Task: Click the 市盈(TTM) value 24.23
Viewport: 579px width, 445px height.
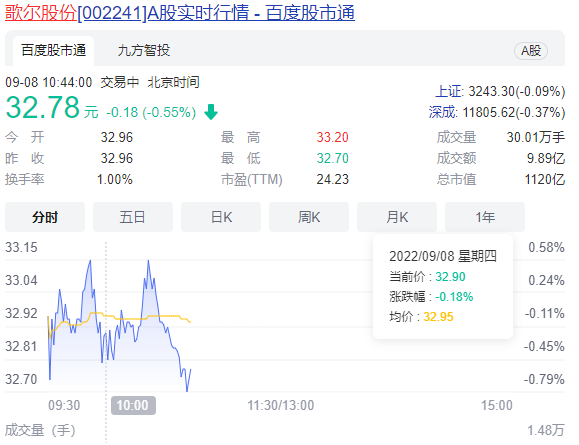Action: click(x=332, y=179)
